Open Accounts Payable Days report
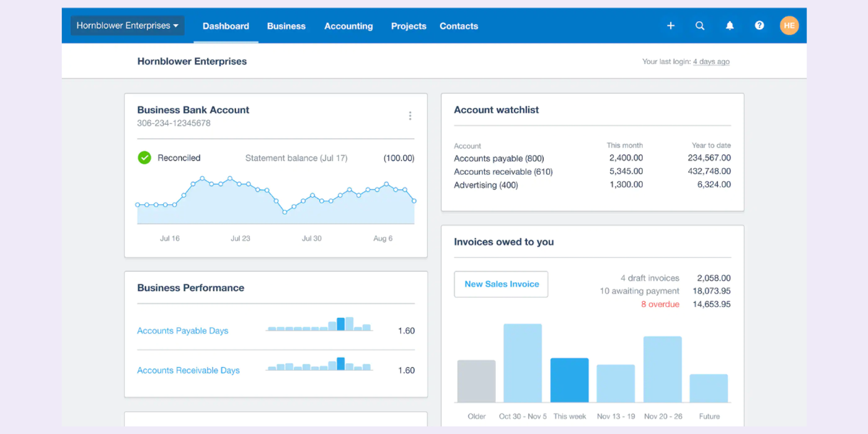This screenshot has width=868, height=434. [x=182, y=330]
